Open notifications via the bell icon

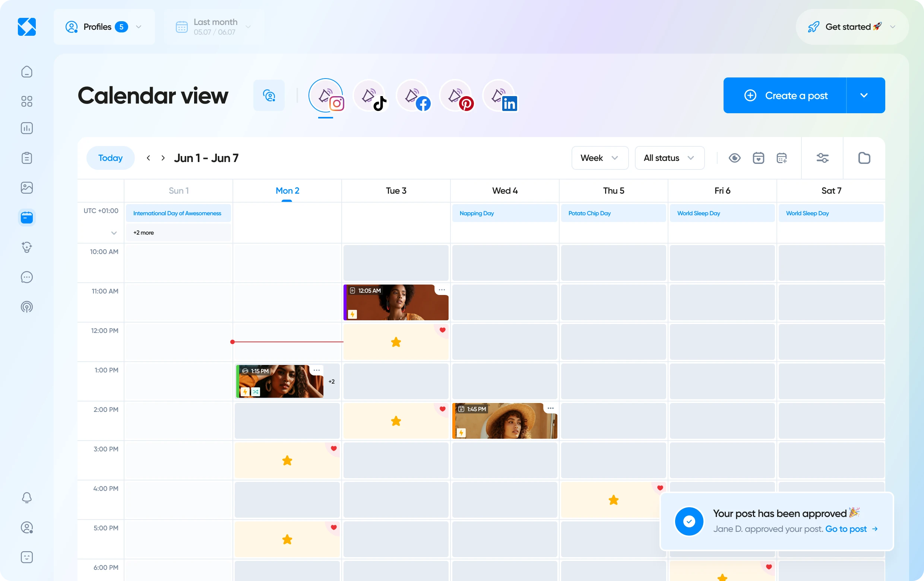coord(26,498)
